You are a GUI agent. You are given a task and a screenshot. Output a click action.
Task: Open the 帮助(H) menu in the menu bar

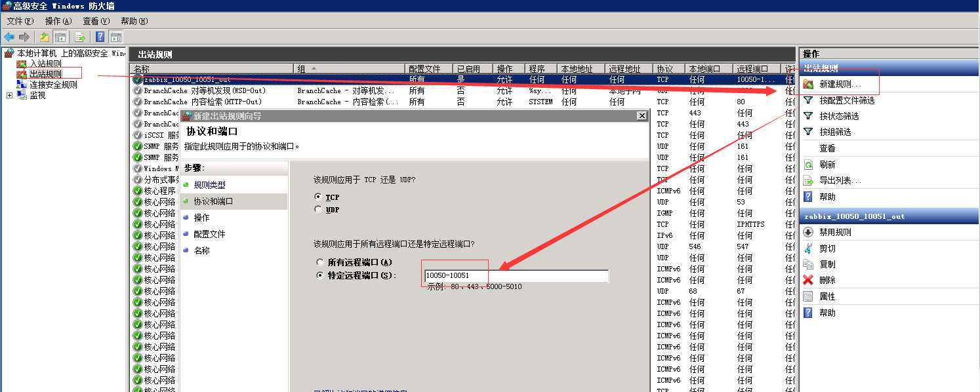(134, 21)
